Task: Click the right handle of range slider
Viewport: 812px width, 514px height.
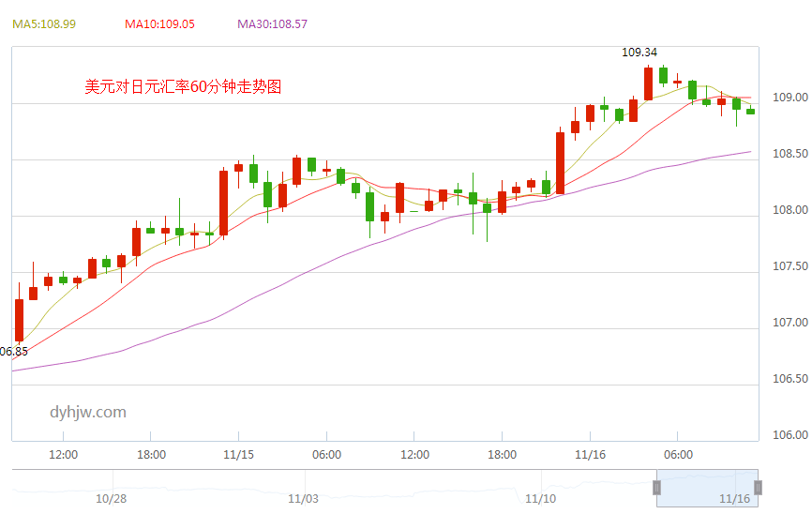Action: (758, 488)
